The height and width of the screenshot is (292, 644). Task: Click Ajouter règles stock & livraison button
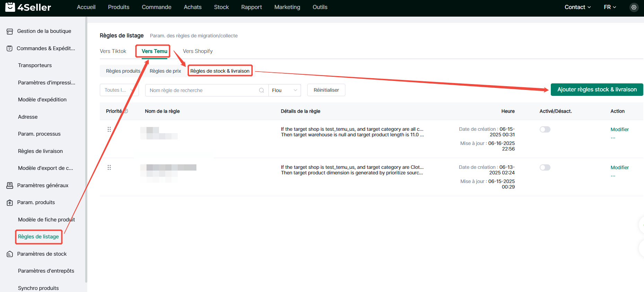click(x=597, y=90)
